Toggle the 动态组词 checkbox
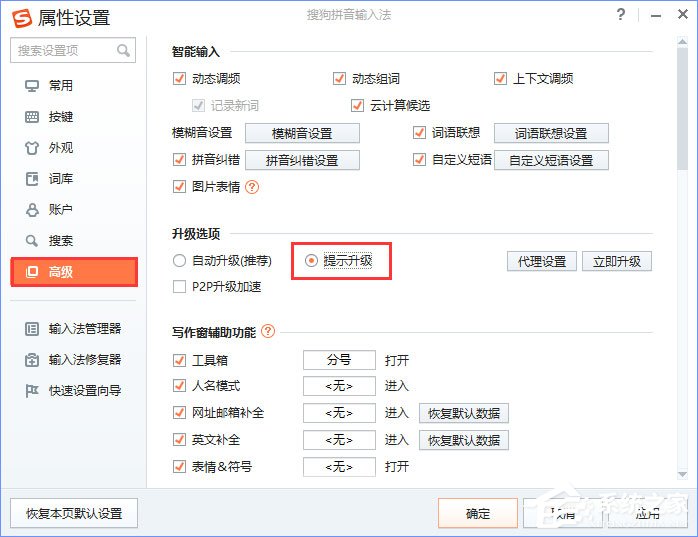Image resolution: width=698 pixels, height=537 pixels. tap(340, 79)
